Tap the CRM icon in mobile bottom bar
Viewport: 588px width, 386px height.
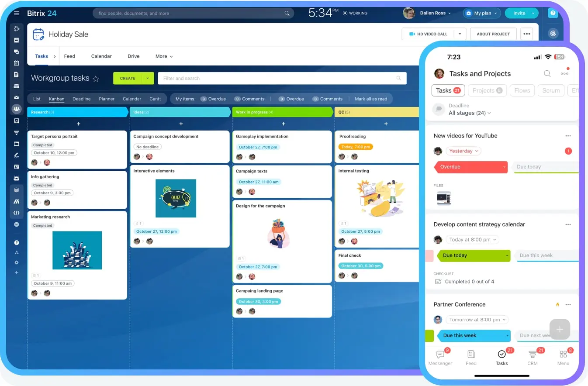[532, 357]
